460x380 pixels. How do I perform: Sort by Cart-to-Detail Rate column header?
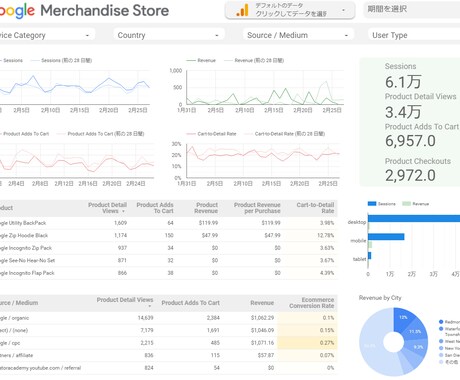click(x=315, y=208)
